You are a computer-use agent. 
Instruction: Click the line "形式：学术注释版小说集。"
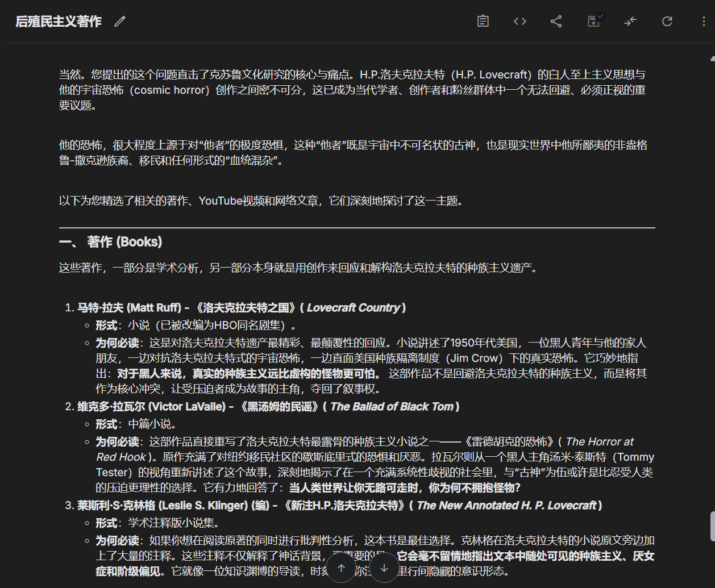(x=157, y=523)
